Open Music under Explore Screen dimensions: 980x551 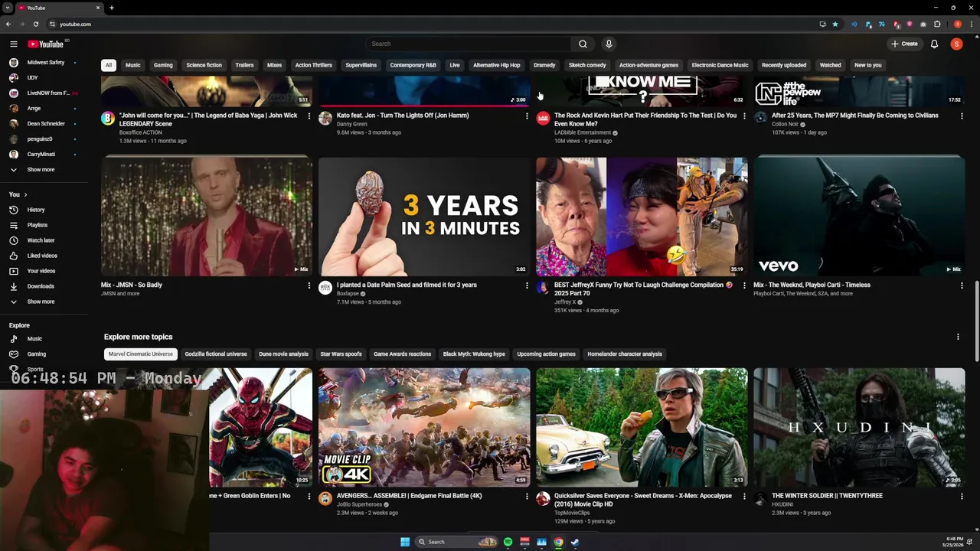pyautogui.click(x=34, y=338)
